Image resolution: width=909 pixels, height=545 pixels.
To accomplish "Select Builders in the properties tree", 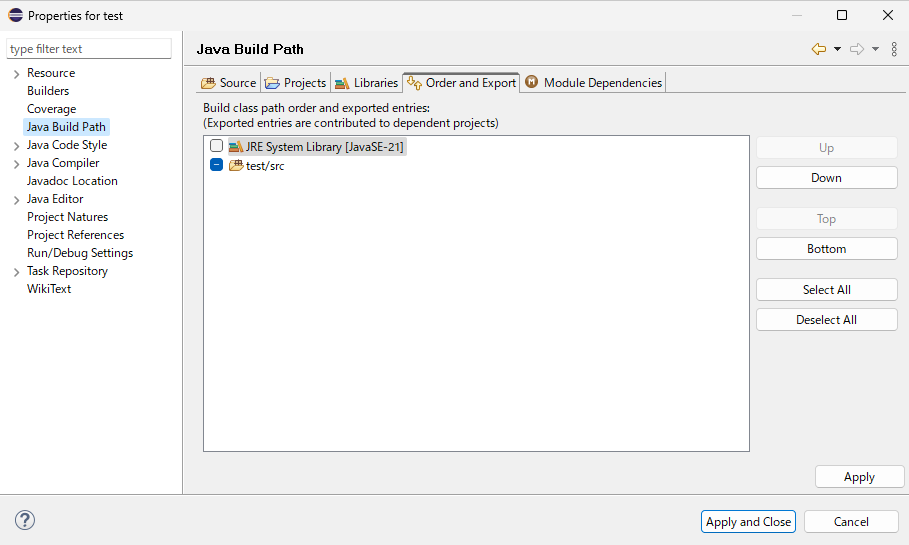I will coord(48,91).
